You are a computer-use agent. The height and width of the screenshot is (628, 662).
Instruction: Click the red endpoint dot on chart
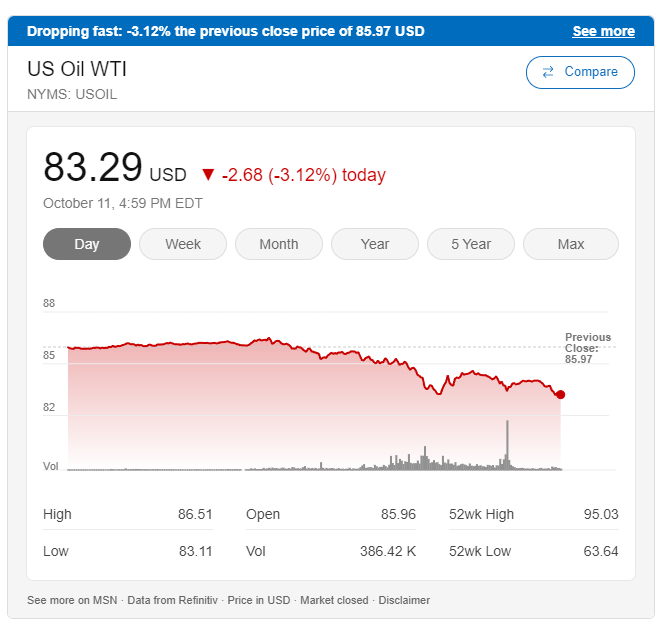(560, 394)
